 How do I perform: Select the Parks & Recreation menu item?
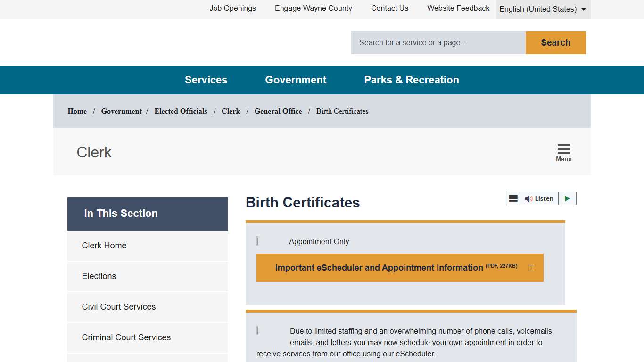(x=411, y=80)
